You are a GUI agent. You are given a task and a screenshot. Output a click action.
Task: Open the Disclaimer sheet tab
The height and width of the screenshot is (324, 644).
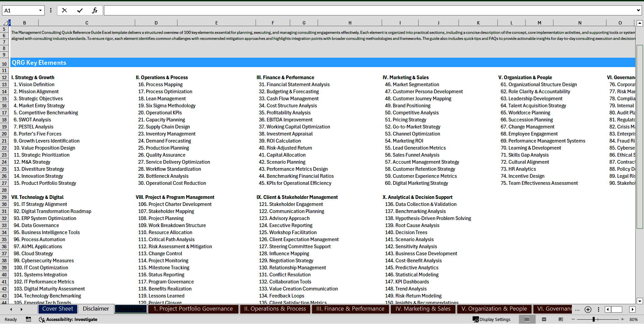pos(95,309)
